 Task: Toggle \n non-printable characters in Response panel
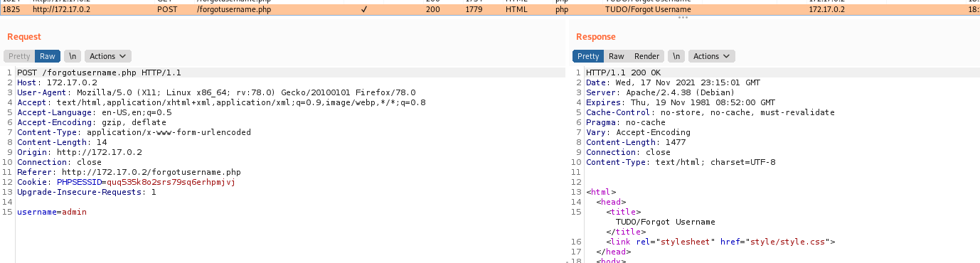[x=676, y=56]
